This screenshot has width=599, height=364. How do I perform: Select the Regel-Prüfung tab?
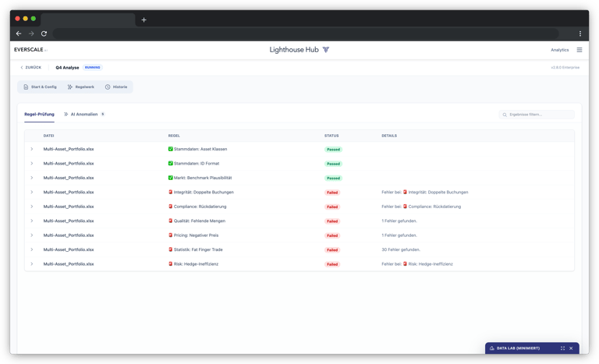pyautogui.click(x=39, y=115)
